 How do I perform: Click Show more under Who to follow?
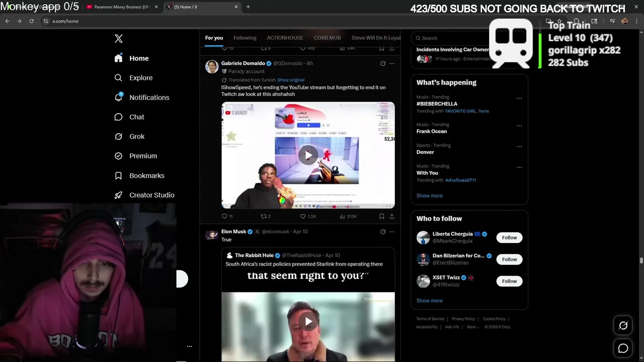(x=429, y=301)
